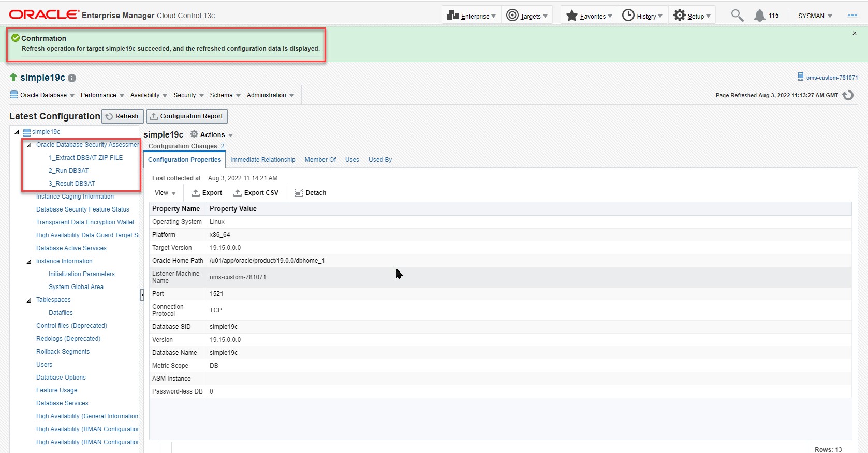Open the Setup menu

click(x=692, y=16)
